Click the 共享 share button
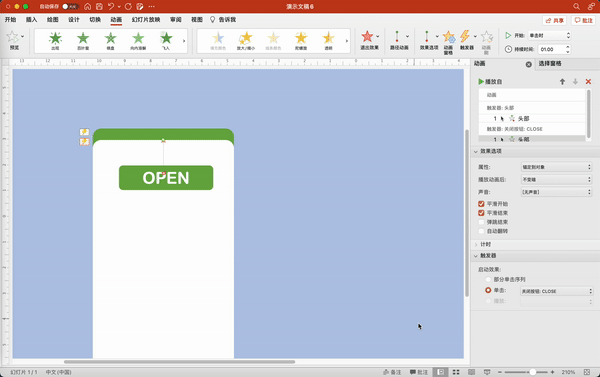Image resolution: width=600 pixels, height=377 pixels. [x=554, y=20]
